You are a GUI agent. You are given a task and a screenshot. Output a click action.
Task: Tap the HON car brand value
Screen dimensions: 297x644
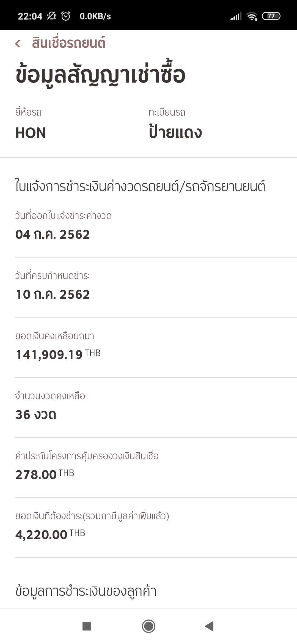[x=31, y=133]
